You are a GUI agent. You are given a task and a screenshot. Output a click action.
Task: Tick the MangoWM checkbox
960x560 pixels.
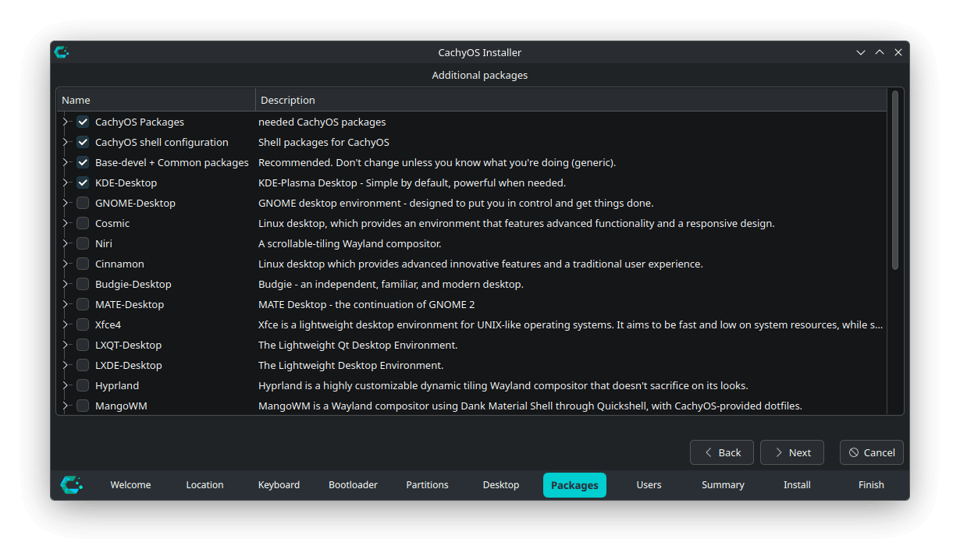(x=83, y=406)
